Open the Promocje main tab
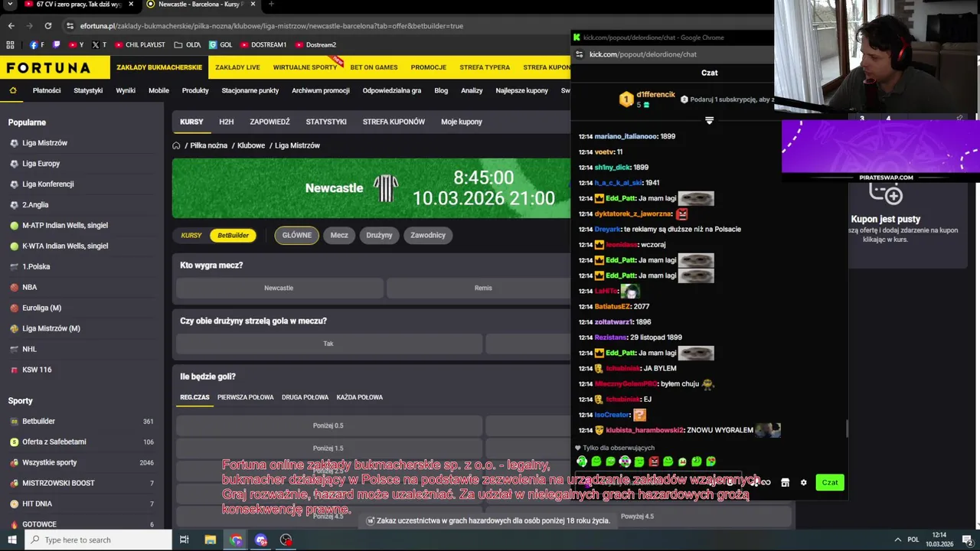 [x=428, y=67]
